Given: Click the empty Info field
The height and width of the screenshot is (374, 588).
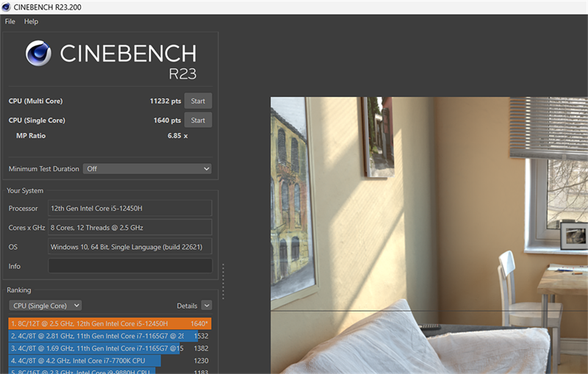Looking at the screenshot, I should (x=130, y=266).
